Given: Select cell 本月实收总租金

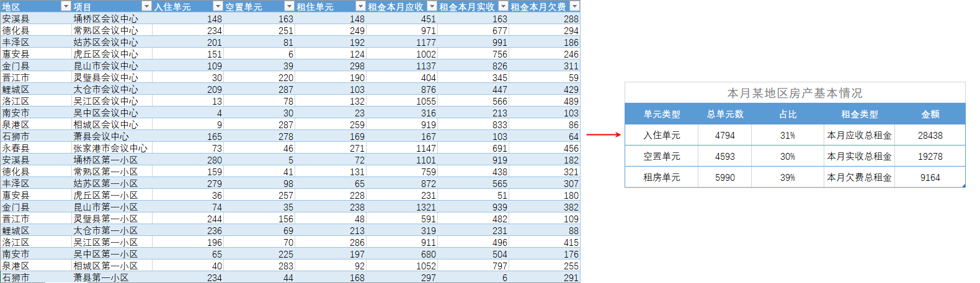Looking at the screenshot, I should [859, 156].
